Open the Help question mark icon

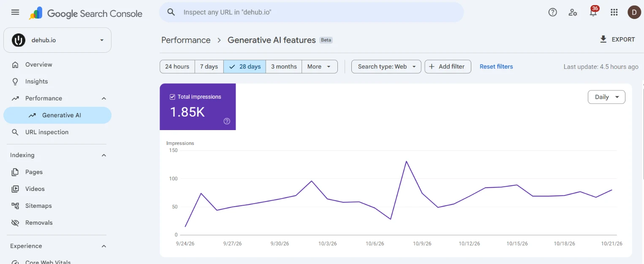tap(552, 12)
